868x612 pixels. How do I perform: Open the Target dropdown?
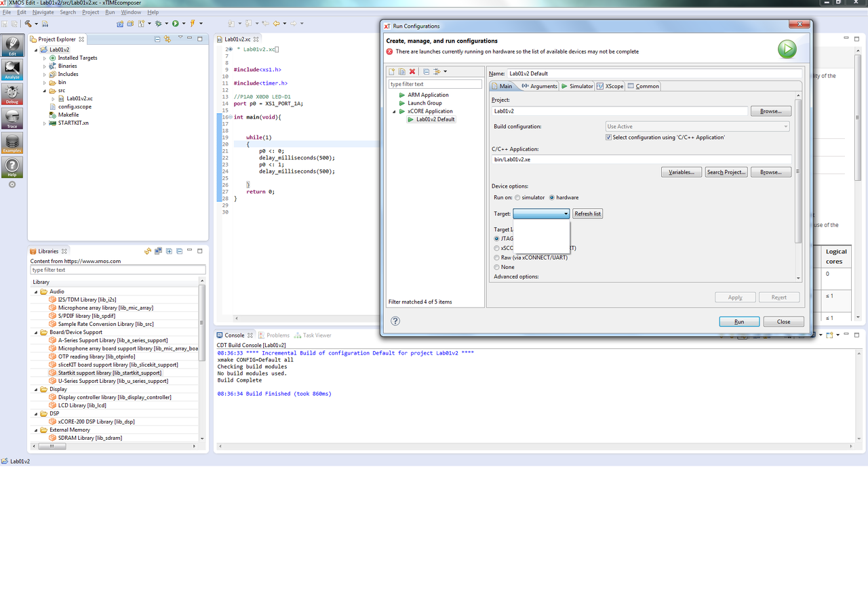pos(541,213)
